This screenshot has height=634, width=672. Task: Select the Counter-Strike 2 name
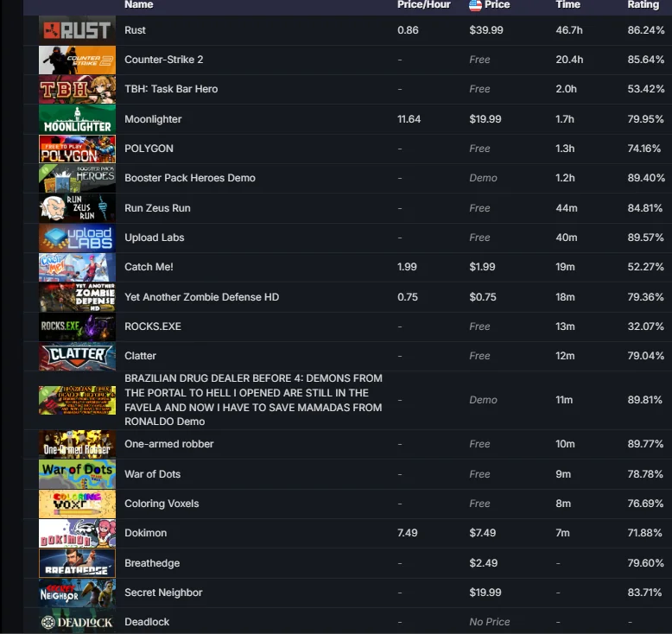pyautogui.click(x=164, y=60)
